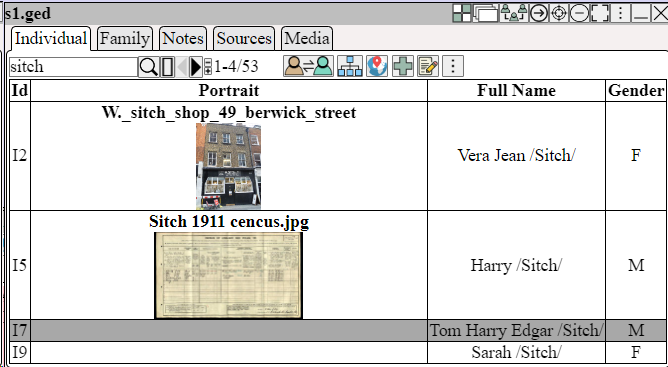This screenshot has height=367, width=668.
Task: Click the checkered tile windows icon
Action: [462, 13]
